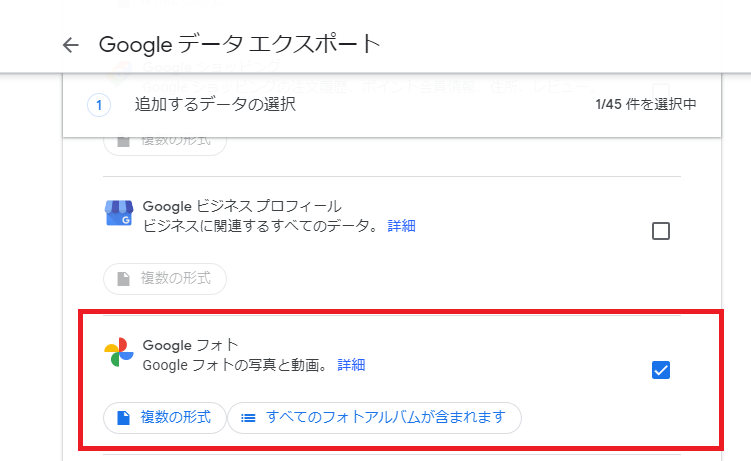Click the Google データ エクスポート page title
Image resolution: width=751 pixels, height=461 pixels.
[x=239, y=45]
